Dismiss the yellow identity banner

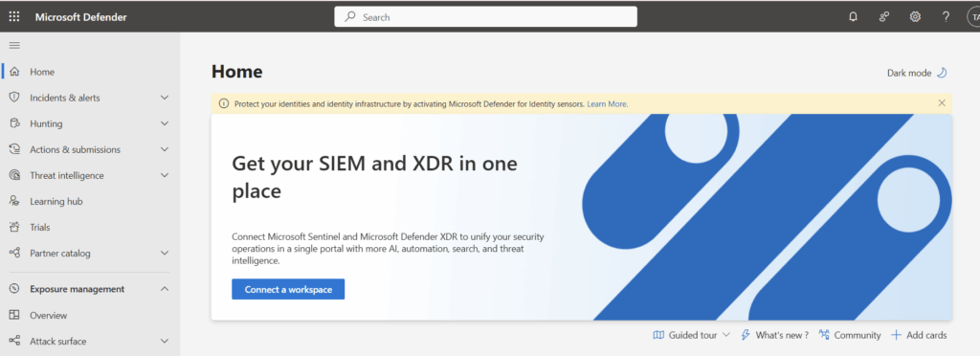tap(942, 103)
